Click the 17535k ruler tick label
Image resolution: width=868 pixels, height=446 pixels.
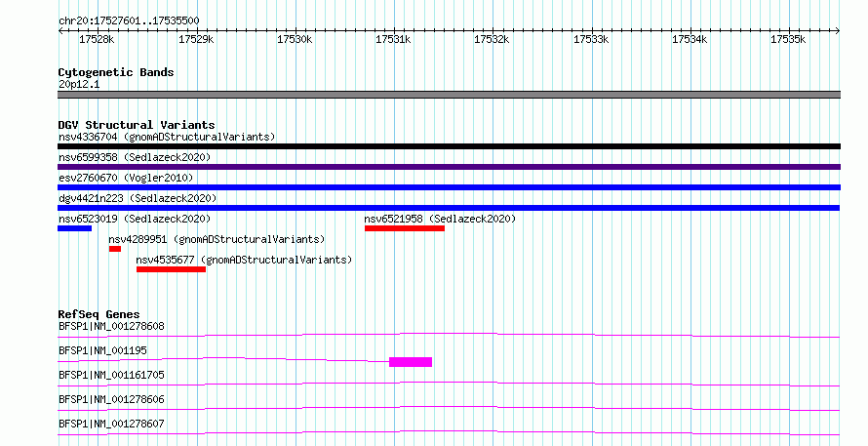pos(788,39)
